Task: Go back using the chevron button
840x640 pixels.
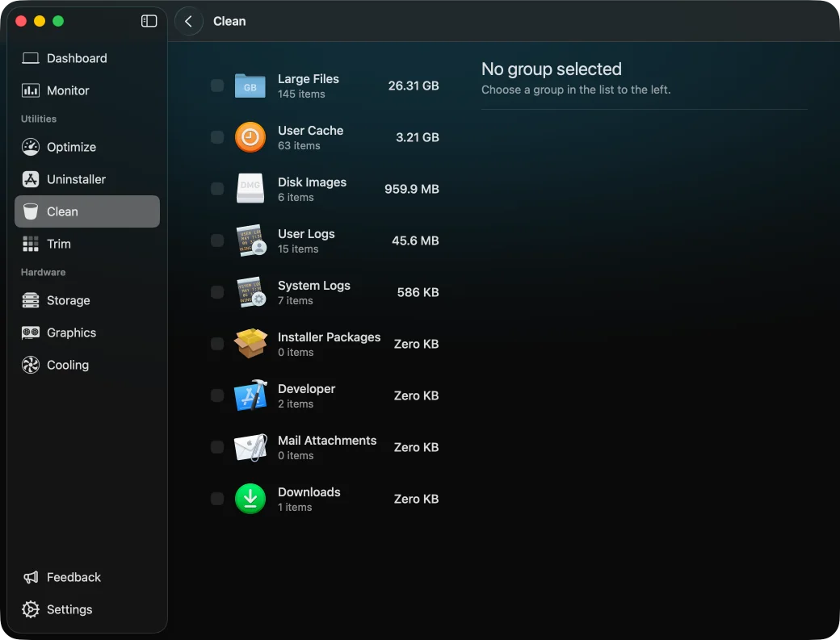Action: click(x=188, y=22)
